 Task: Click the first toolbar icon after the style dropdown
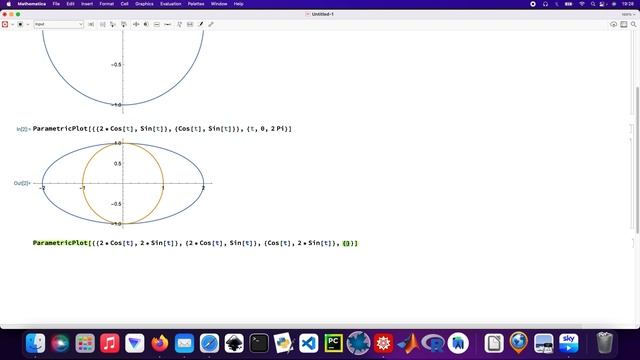click(91, 24)
